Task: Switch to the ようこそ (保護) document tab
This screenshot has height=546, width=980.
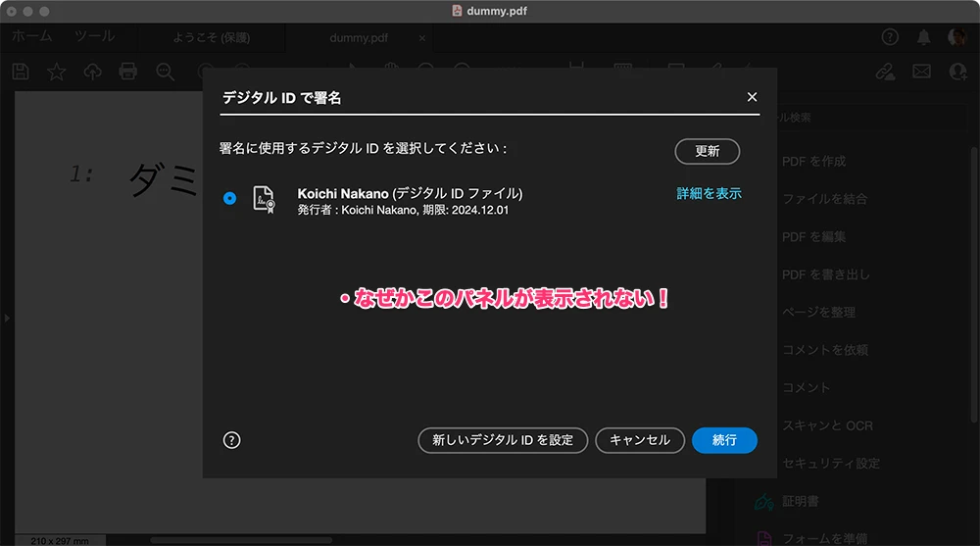Action: point(210,38)
